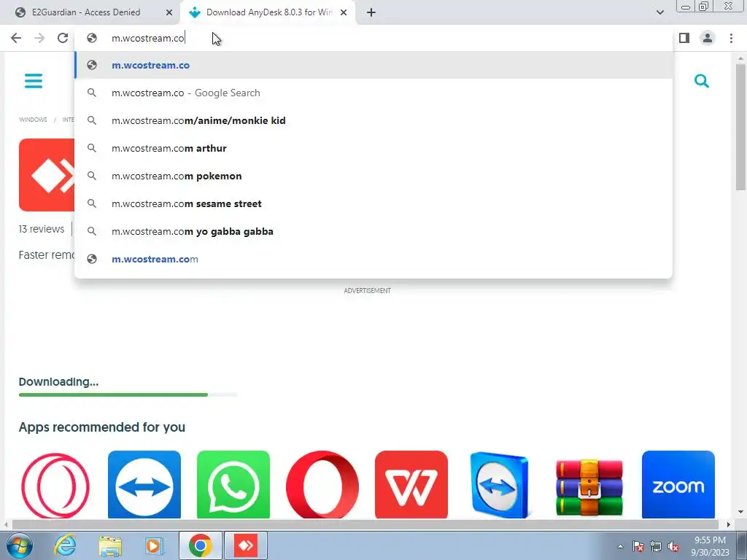Open the hamburger menu on the page
Screen dimensions: 747x560
(34, 81)
